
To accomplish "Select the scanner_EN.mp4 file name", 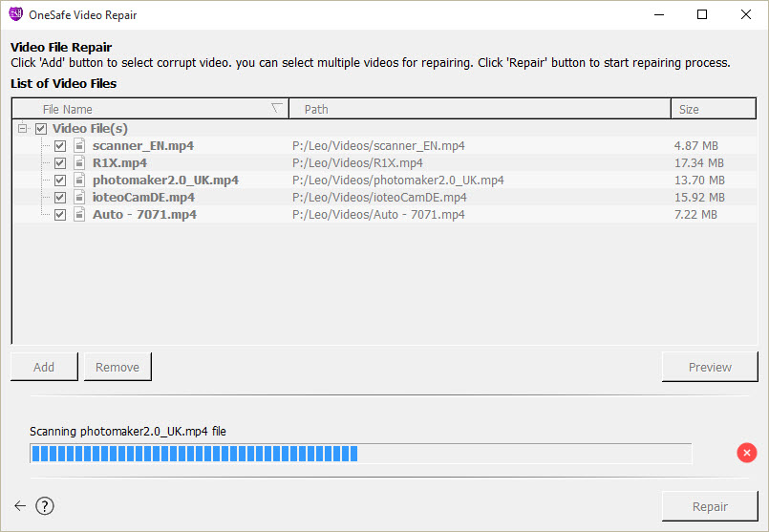I will pos(143,145).
